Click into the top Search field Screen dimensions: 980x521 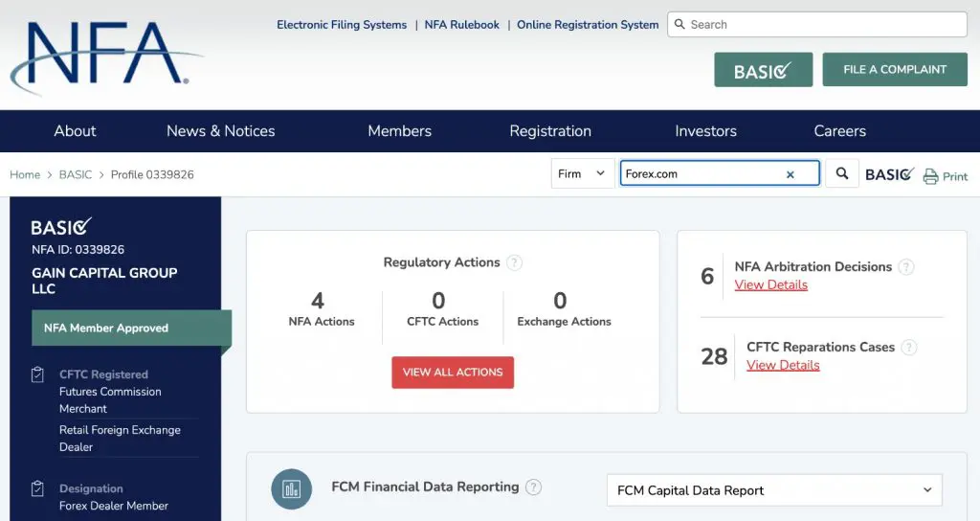(817, 24)
